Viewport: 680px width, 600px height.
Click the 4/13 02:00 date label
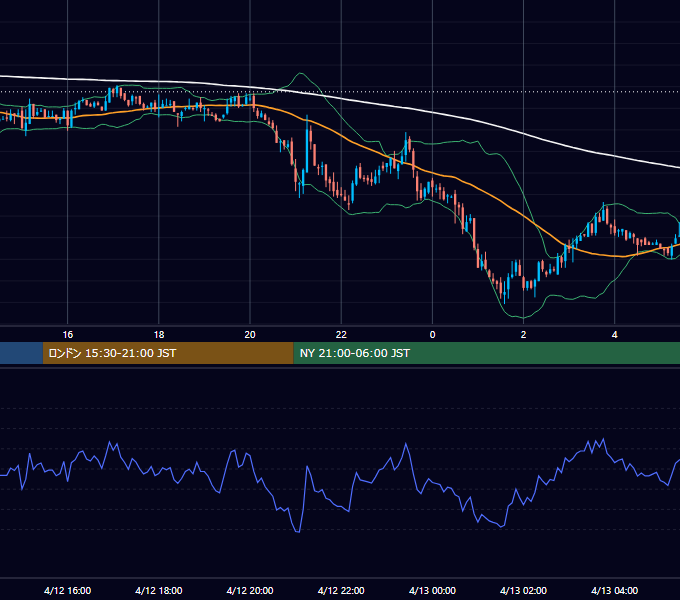pyautogui.click(x=523, y=590)
